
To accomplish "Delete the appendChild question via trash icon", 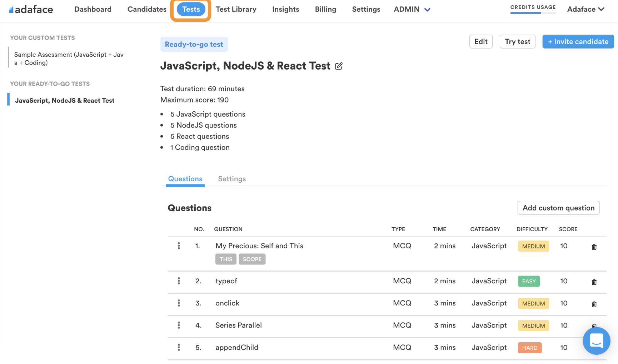I will point(594,348).
